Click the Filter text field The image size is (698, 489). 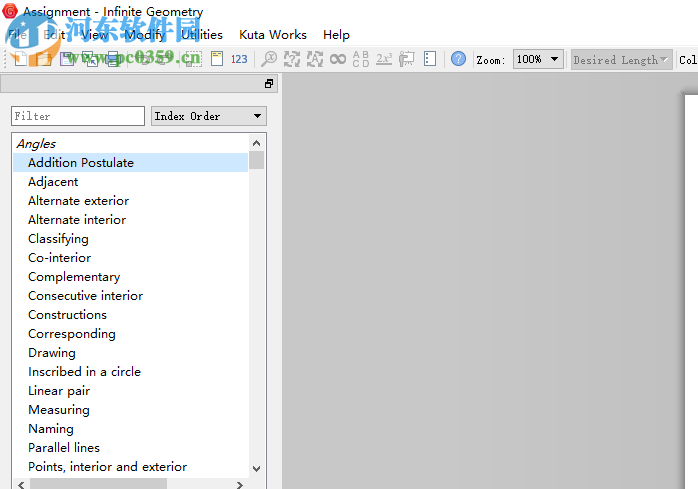(x=78, y=116)
